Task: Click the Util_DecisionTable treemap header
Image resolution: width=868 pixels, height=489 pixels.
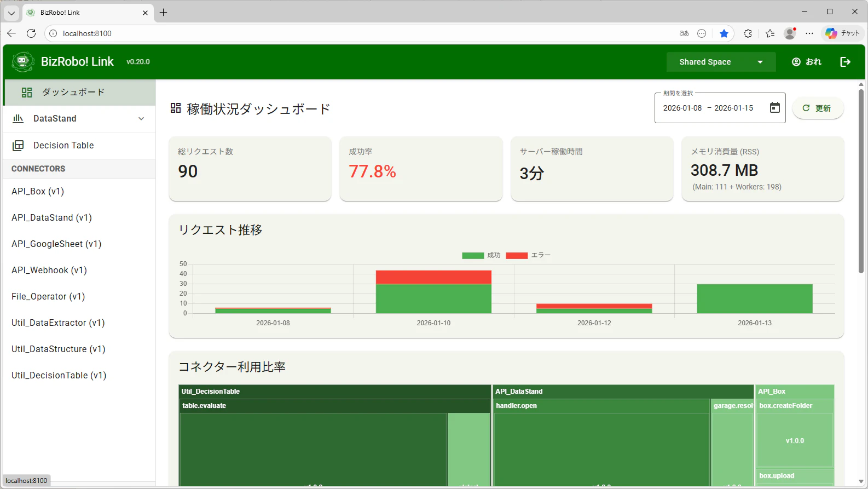Action: (x=335, y=392)
